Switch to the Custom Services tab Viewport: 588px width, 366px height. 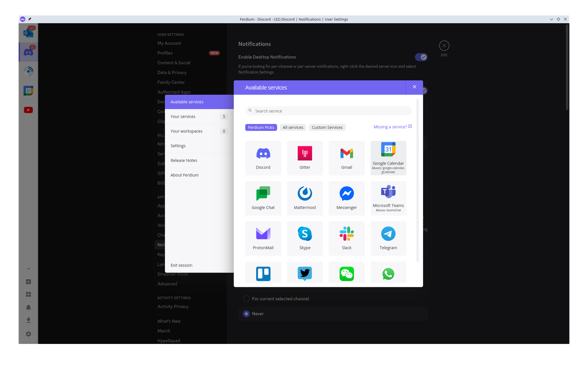click(327, 127)
